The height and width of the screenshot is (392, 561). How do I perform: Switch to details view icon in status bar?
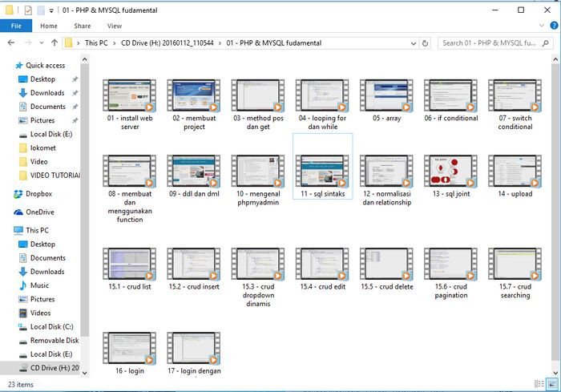tap(541, 386)
